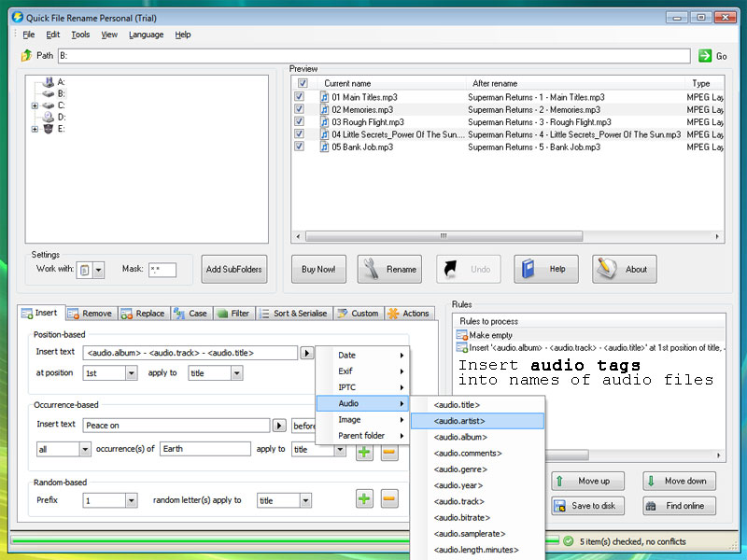Click the Path up-folder icon
Screen dimensions: 747x560
coord(26,56)
